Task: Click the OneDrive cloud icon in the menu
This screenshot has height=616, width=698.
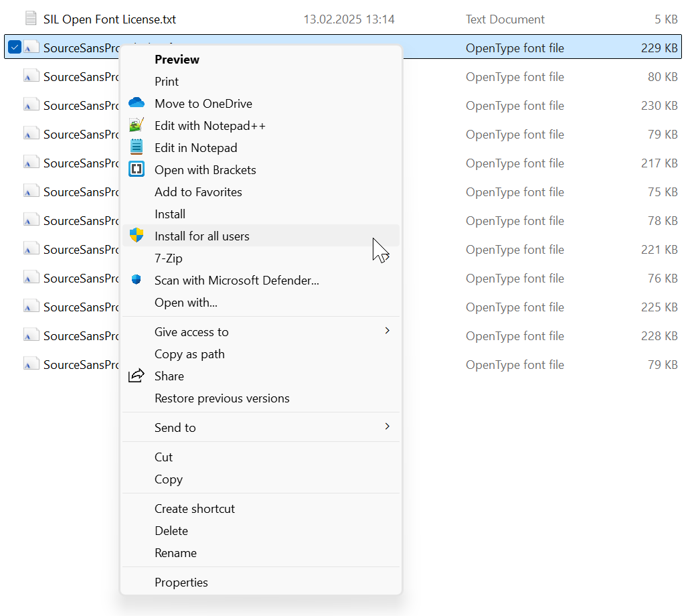Action: coord(137,103)
